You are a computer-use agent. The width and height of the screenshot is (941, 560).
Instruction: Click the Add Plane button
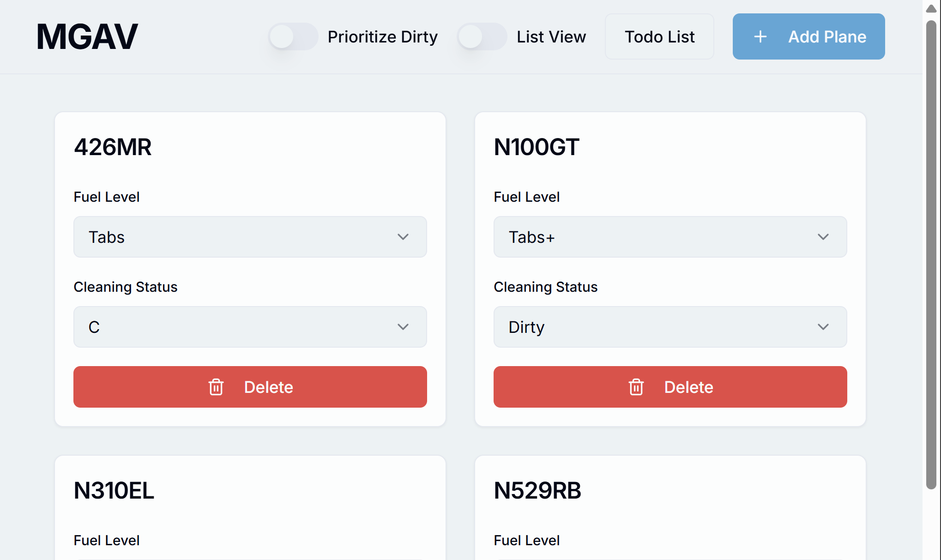click(808, 36)
